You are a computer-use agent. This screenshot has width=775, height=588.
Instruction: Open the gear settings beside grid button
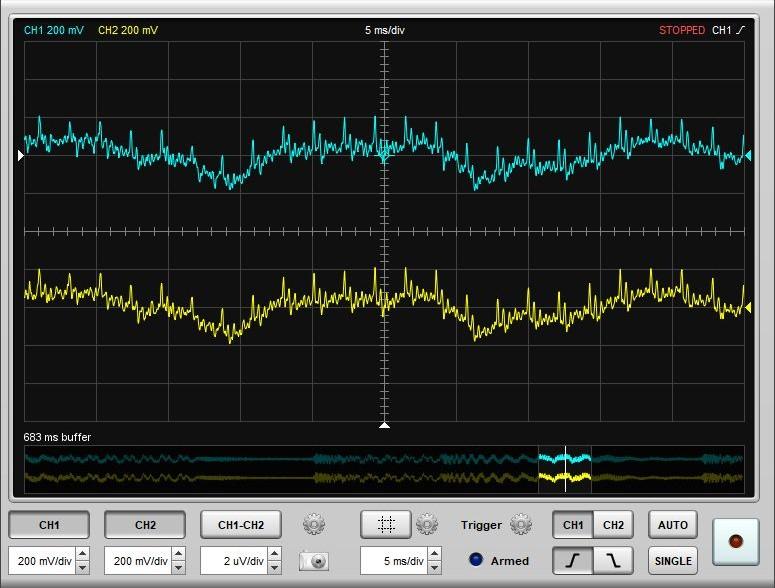click(427, 524)
